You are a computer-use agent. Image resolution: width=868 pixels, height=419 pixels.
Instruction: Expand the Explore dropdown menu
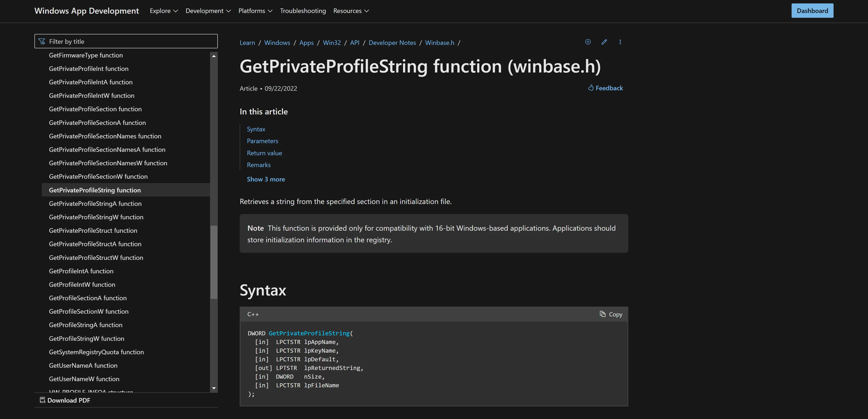tap(164, 11)
